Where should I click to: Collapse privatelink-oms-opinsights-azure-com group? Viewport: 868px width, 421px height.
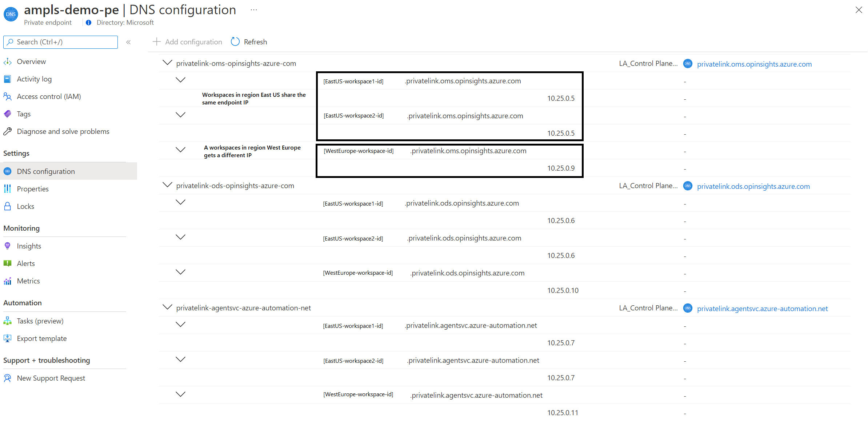167,63
